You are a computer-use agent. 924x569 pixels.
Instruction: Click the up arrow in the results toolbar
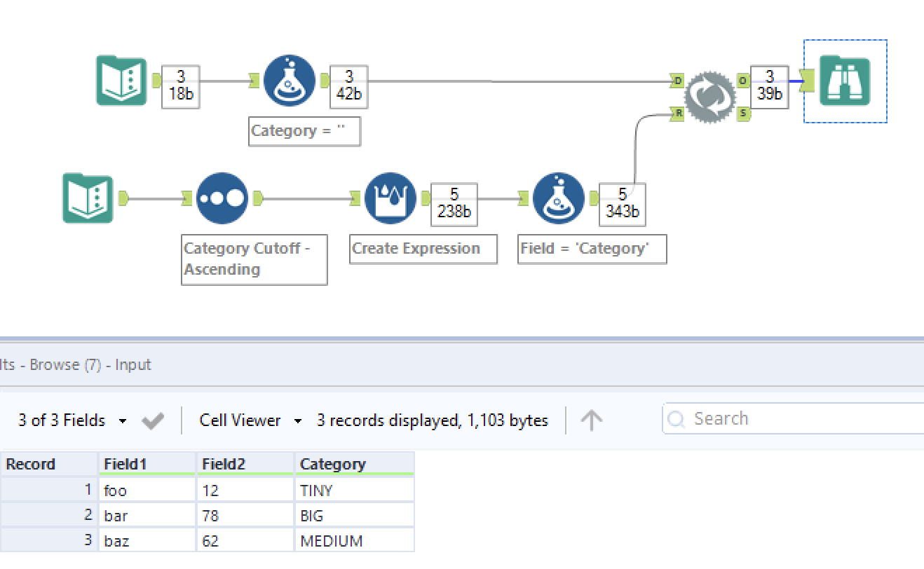tap(592, 419)
